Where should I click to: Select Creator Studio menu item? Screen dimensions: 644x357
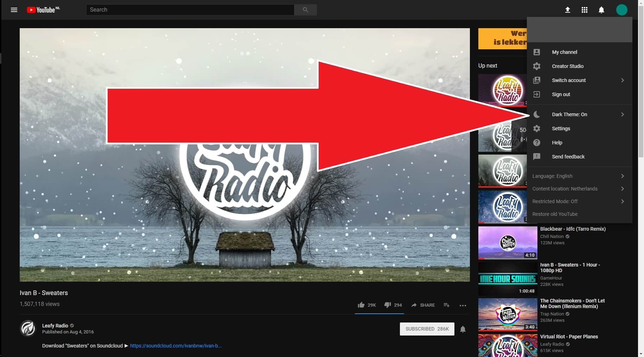(580, 66)
